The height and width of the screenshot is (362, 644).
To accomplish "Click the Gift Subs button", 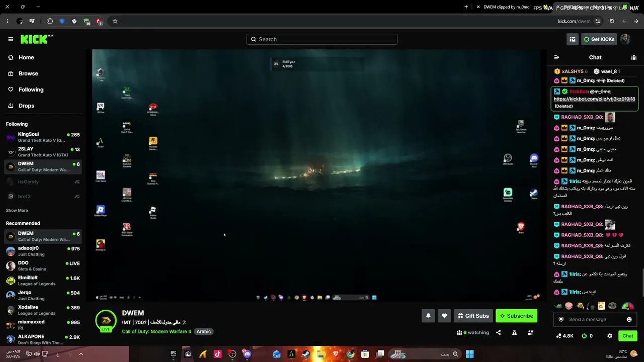I will click(473, 316).
